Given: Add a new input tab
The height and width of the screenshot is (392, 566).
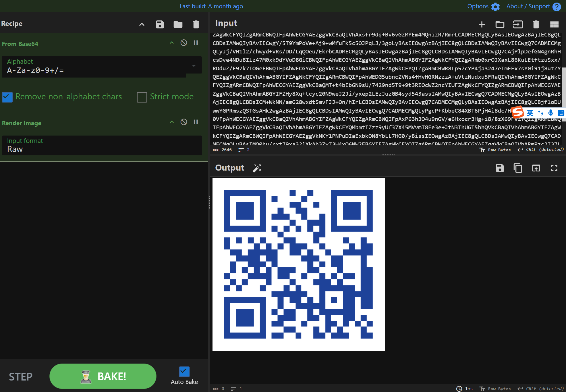Looking at the screenshot, I should pyautogui.click(x=482, y=24).
